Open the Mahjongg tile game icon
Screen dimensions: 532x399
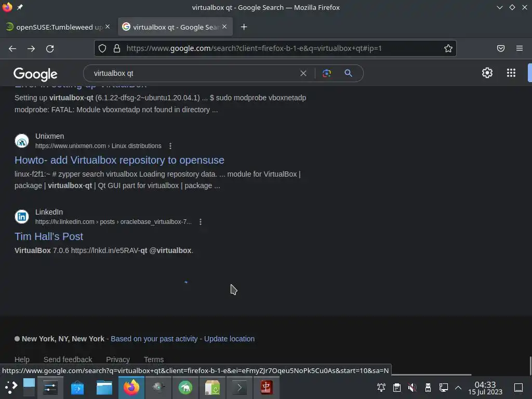[267, 388]
